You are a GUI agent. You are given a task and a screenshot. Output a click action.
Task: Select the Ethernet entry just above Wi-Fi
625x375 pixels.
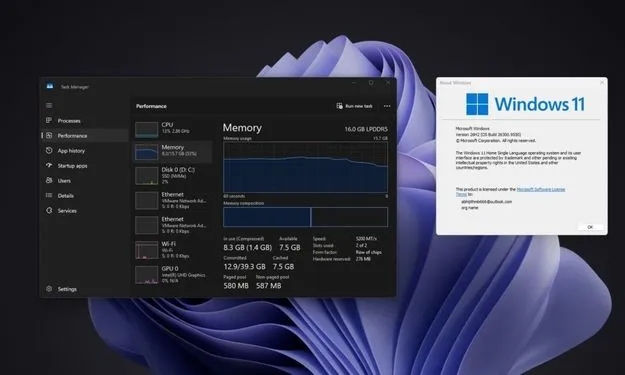coord(173,225)
